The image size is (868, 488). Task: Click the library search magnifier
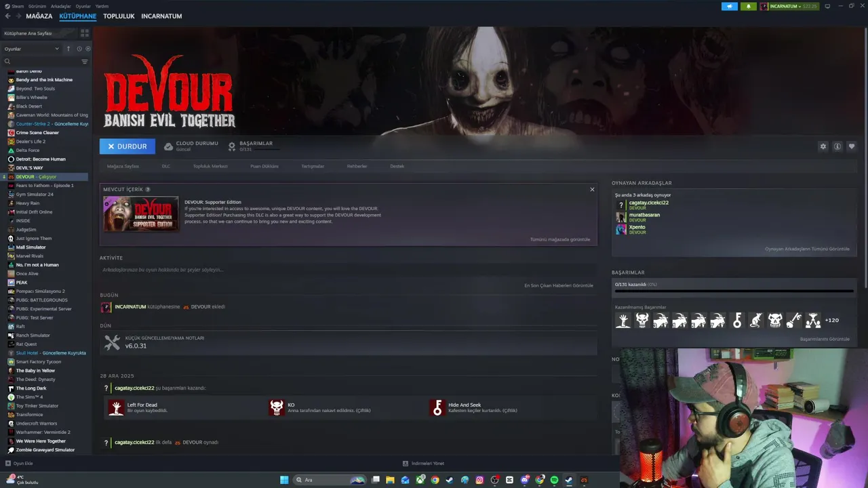7,62
